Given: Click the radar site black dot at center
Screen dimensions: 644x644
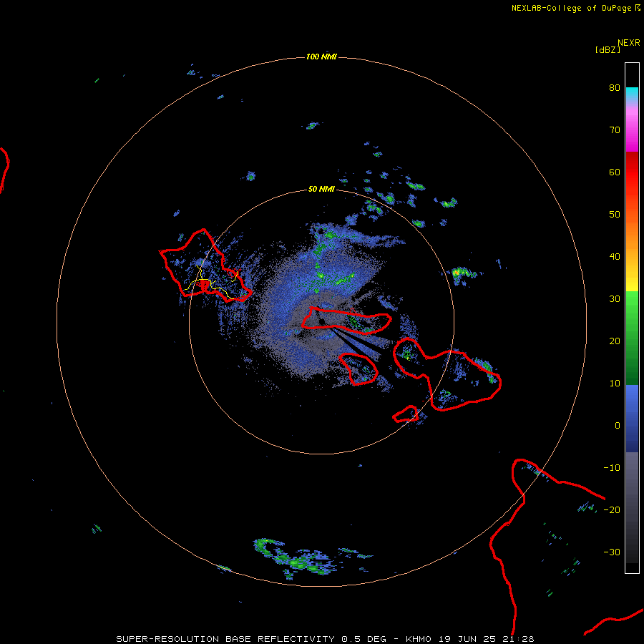Looking at the screenshot, I should click(x=323, y=321).
